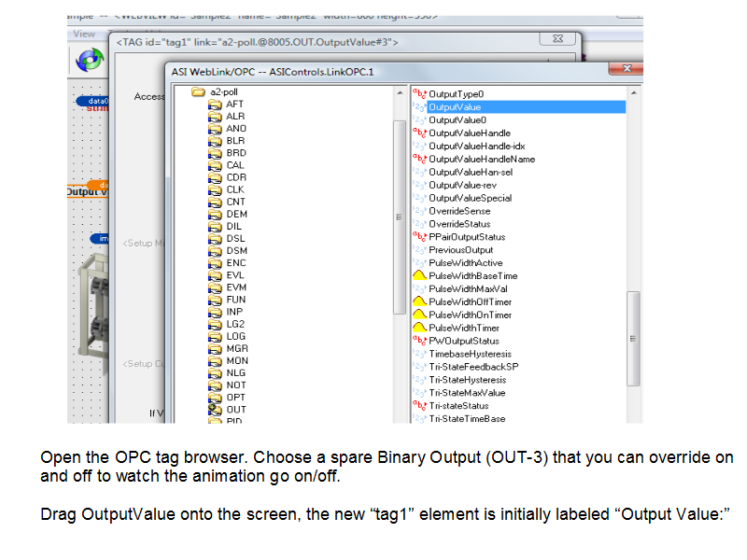The height and width of the screenshot is (560, 747).
Task: Select the CNT folder in the tree
Action: point(235,202)
